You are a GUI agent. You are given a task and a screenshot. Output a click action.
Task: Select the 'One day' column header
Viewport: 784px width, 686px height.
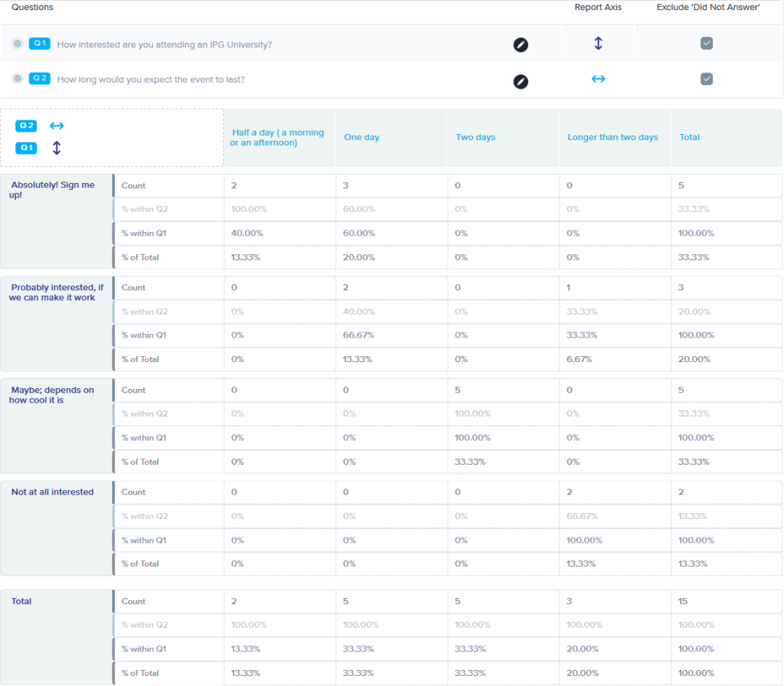click(x=362, y=137)
